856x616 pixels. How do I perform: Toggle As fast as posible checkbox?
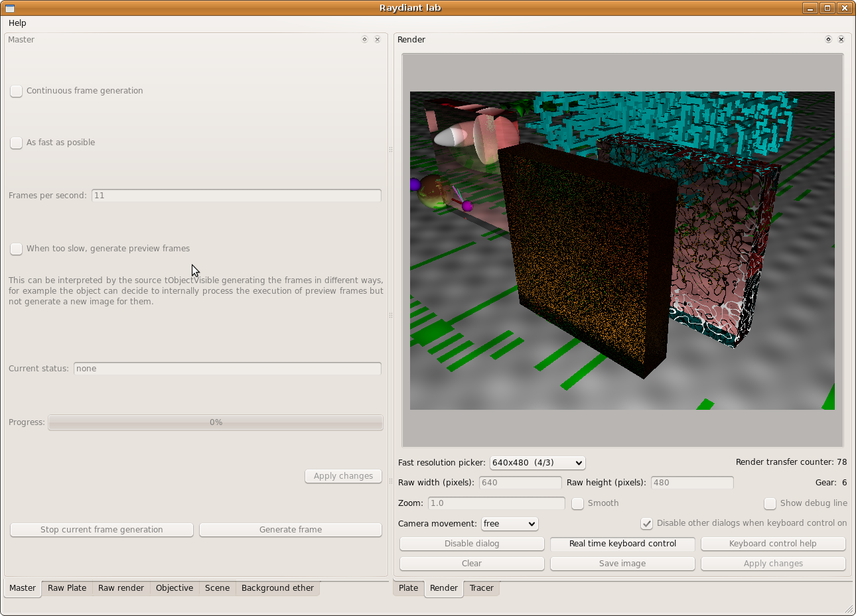[x=17, y=143]
